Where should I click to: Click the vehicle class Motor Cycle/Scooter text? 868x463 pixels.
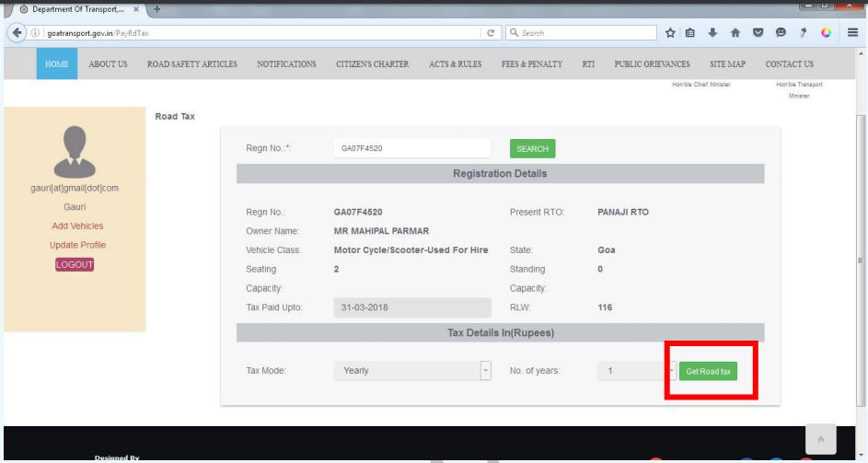(x=411, y=249)
